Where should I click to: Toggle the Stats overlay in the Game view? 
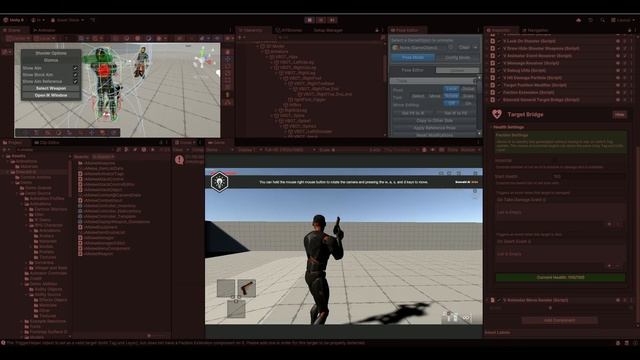(x=453, y=150)
